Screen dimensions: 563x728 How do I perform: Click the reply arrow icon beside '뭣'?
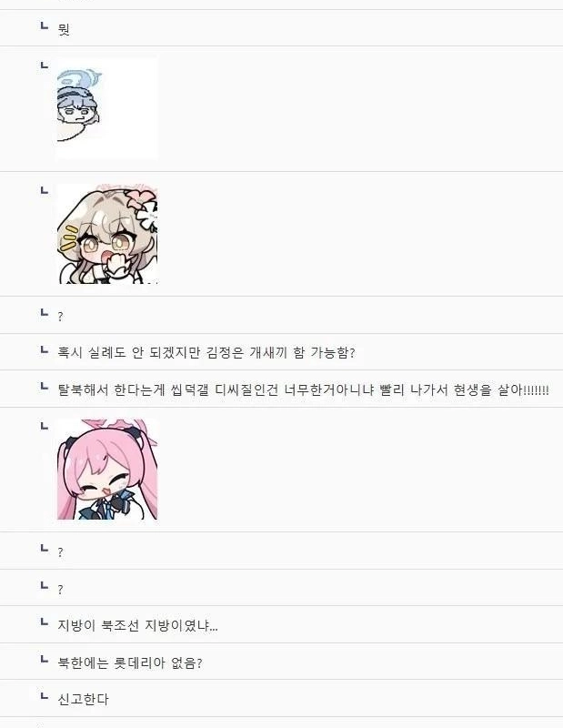[x=44, y=25]
